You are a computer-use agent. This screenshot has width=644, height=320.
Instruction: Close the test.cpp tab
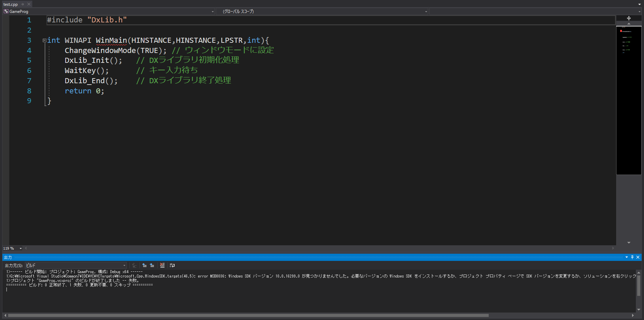(x=29, y=4)
